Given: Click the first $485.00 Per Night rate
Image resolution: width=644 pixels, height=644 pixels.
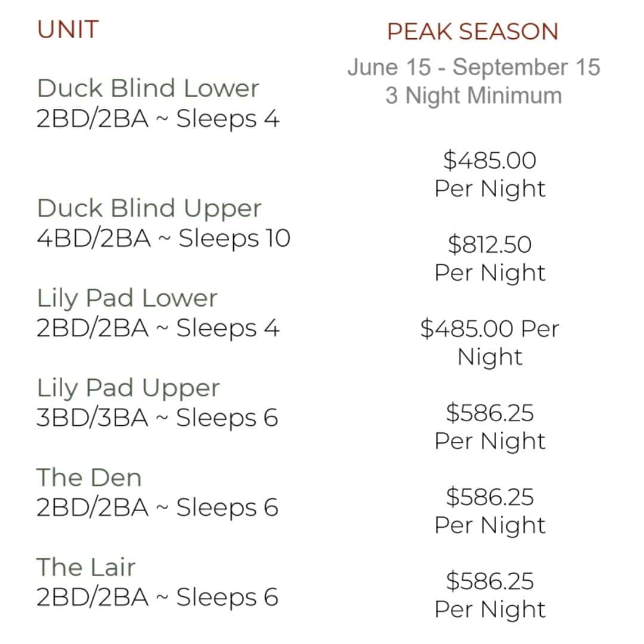Looking at the screenshot, I should pyautogui.click(x=490, y=174).
